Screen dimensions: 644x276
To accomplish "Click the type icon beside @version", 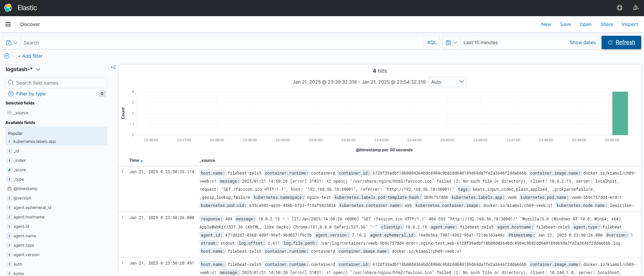I will [9, 198].
